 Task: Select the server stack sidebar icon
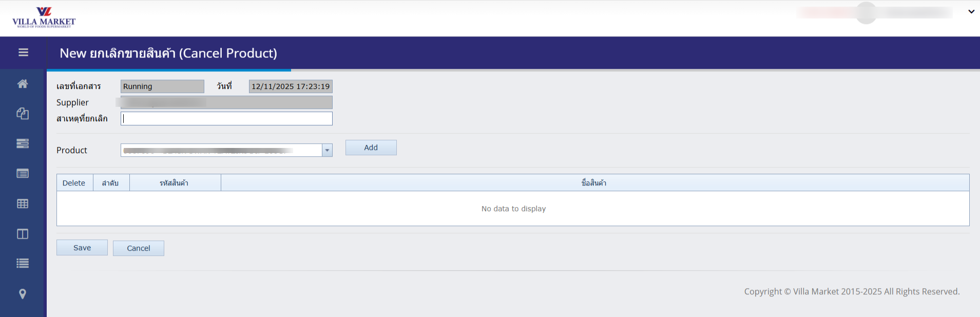coord(23,144)
